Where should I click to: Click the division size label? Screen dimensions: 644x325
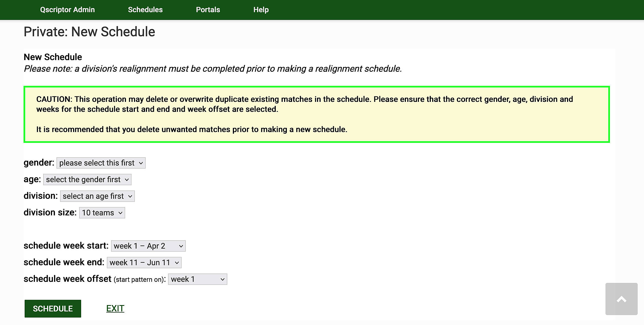click(50, 212)
